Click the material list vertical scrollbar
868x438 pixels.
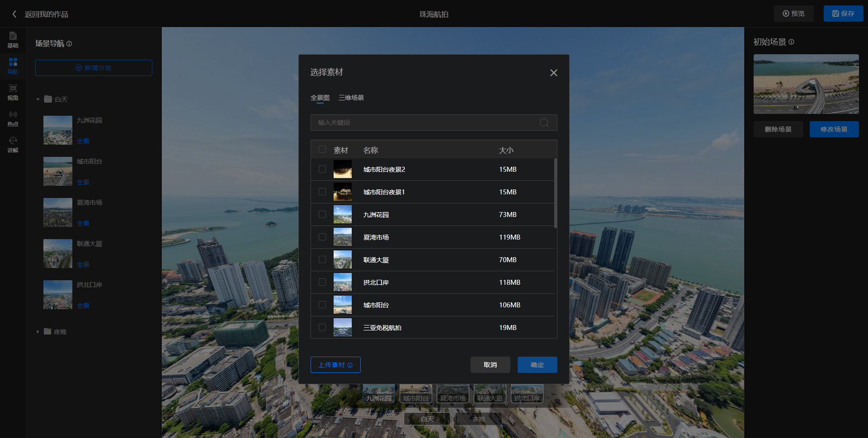tap(555, 193)
